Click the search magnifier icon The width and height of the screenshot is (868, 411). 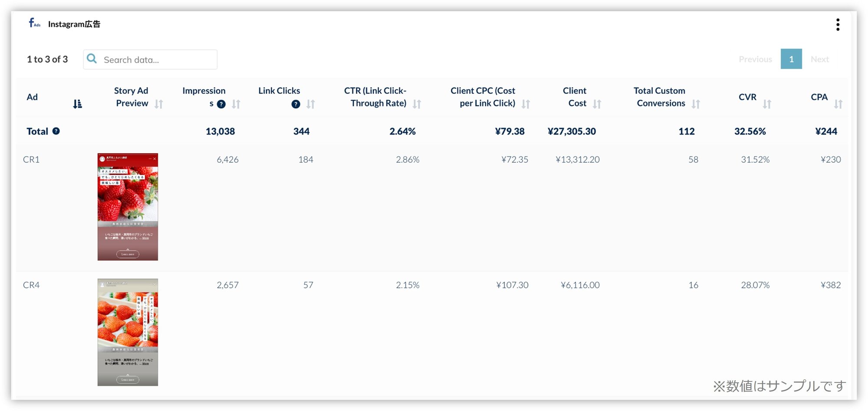point(92,59)
